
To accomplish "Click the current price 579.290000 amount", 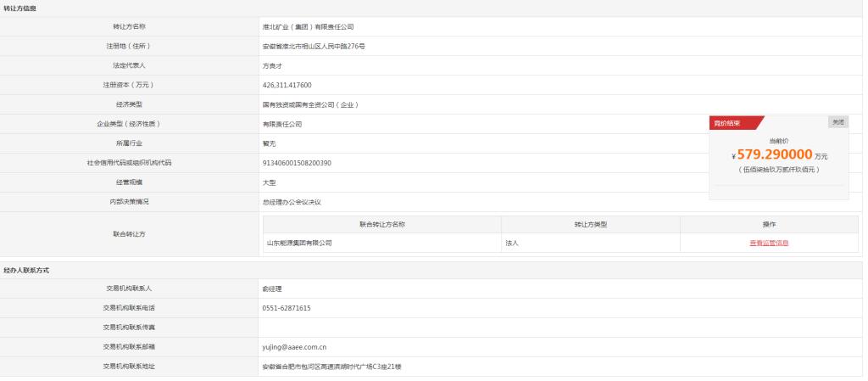I will 775,154.
